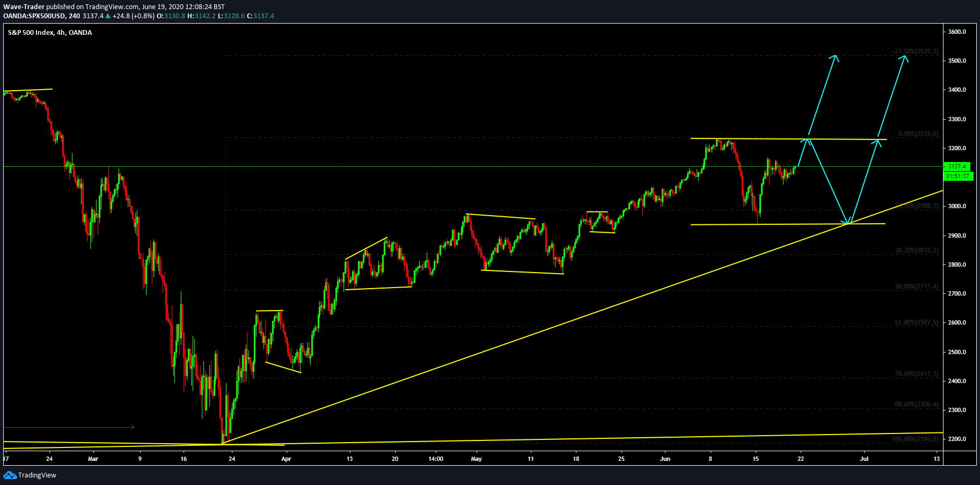This screenshot has width=980, height=485.
Task: Select the OANDA:SPX500USD symbol text
Action: pos(34,16)
